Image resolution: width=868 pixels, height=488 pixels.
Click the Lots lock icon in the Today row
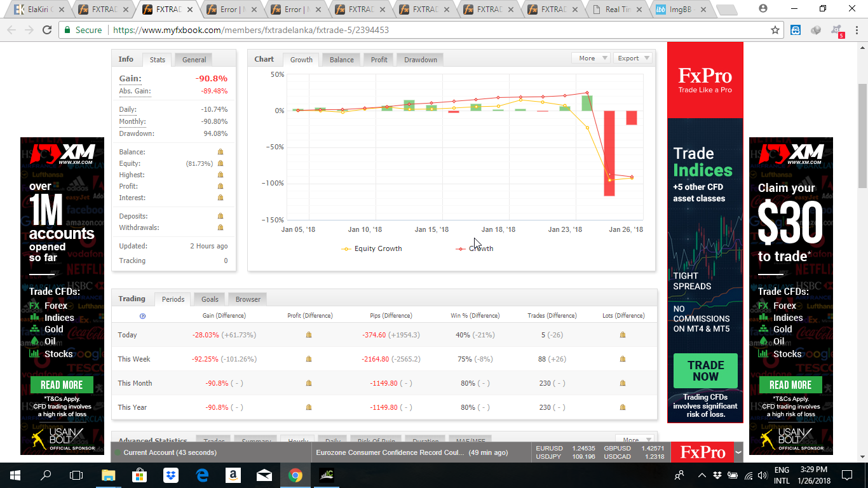point(623,335)
